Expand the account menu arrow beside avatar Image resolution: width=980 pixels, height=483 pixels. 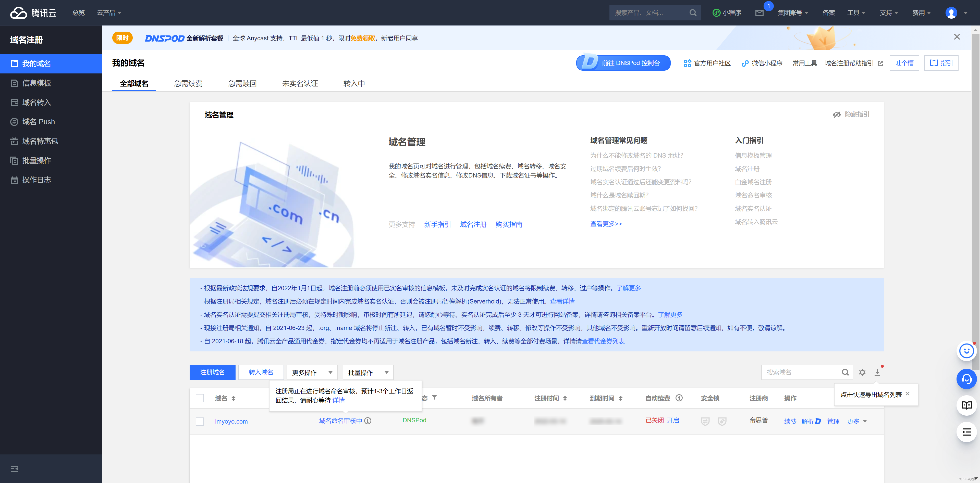(x=965, y=13)
